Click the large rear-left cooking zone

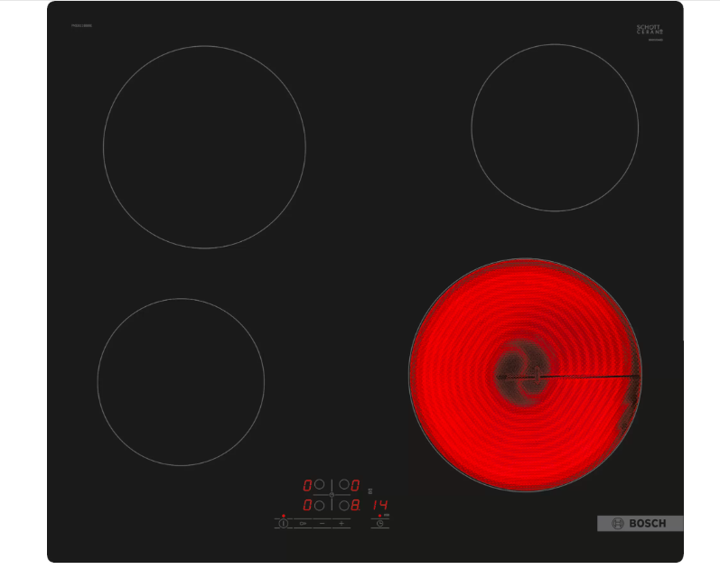(x=204, y=147)
